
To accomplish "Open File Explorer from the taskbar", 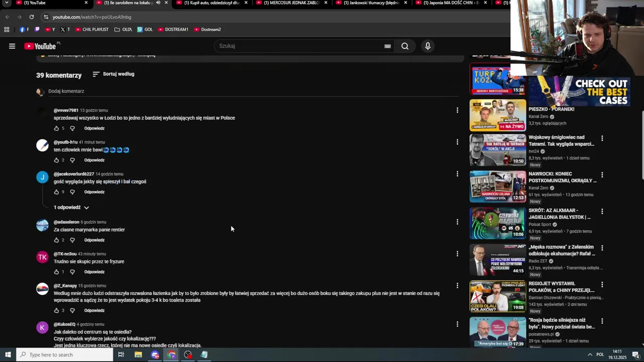I will (138, 355).
